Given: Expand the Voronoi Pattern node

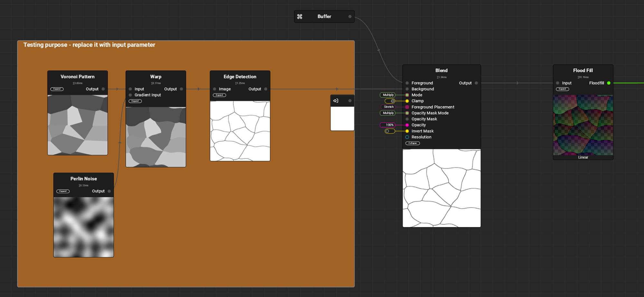Looking at the screenshot, I should coord(57,89).
